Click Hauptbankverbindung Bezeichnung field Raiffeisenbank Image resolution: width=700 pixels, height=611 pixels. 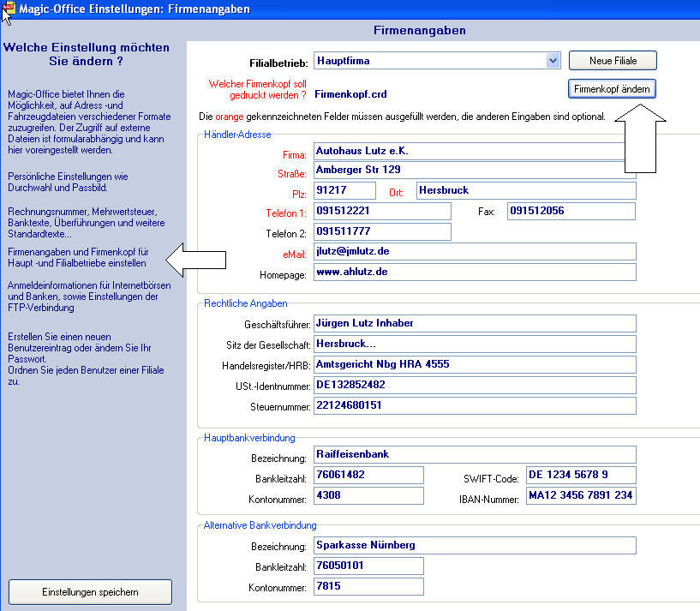[x=475, y=454]
